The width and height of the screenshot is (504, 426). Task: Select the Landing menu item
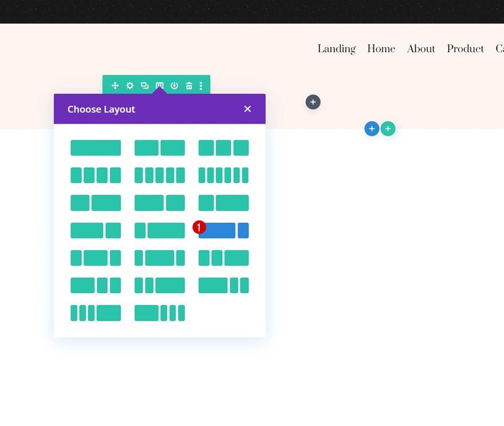pos(336,49)
